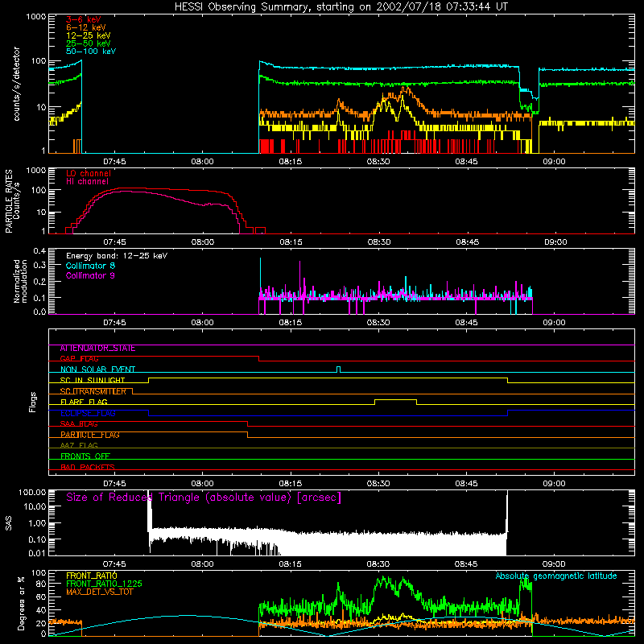Select the 50-100 keV legend entry
This screenshot has width=644, height=644.
click(91, 52)
